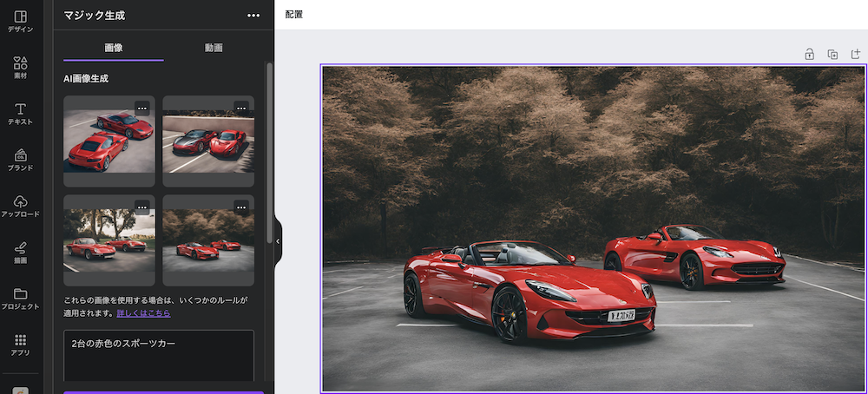
Task: Open the ブランド brand panel
Action: (x=21, y=160)
